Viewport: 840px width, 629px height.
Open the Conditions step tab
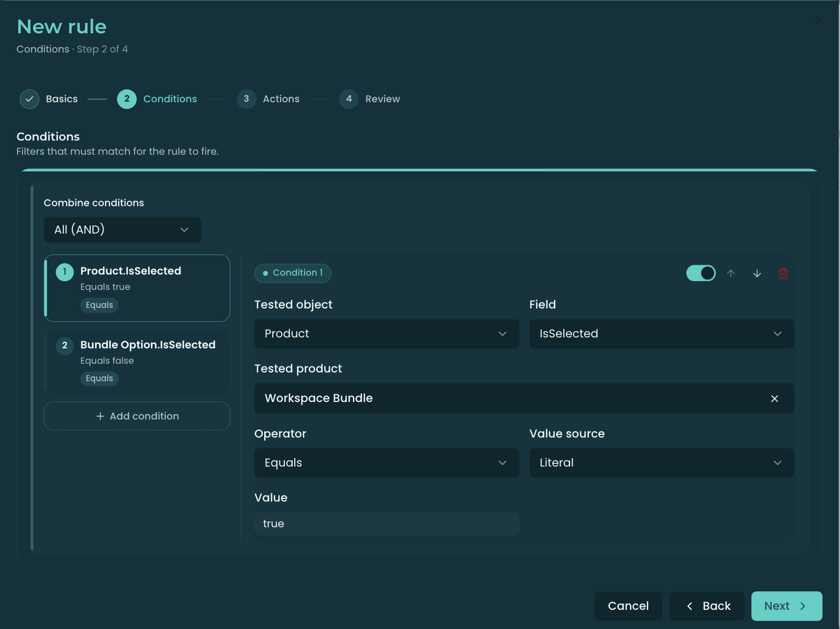coord(157,99)
